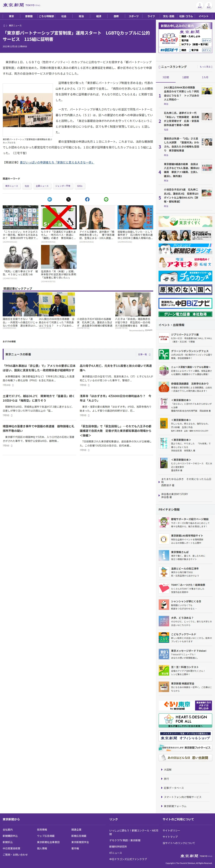
Task: Expand もっと見る in ニュースランキング
Action: (x=206, y=67)
